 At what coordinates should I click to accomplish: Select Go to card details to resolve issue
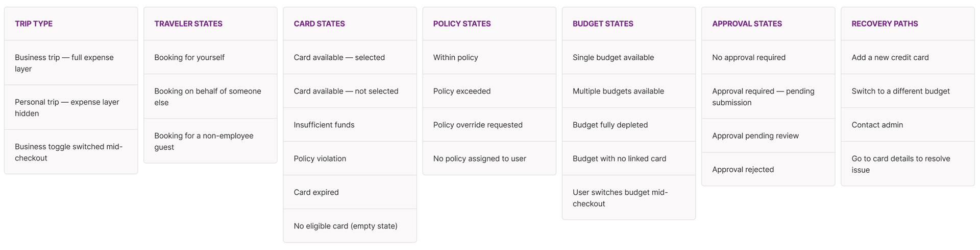click(908, 164)
